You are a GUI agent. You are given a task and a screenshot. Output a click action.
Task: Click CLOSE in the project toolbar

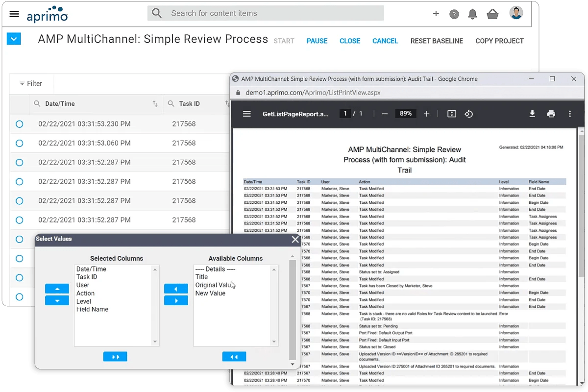[x=350, y=41]
